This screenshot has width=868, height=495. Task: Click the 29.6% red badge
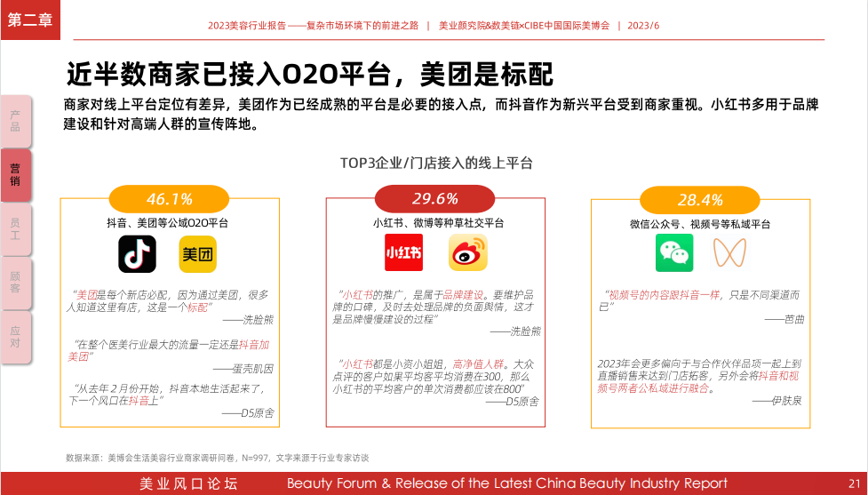pos(434,198)
